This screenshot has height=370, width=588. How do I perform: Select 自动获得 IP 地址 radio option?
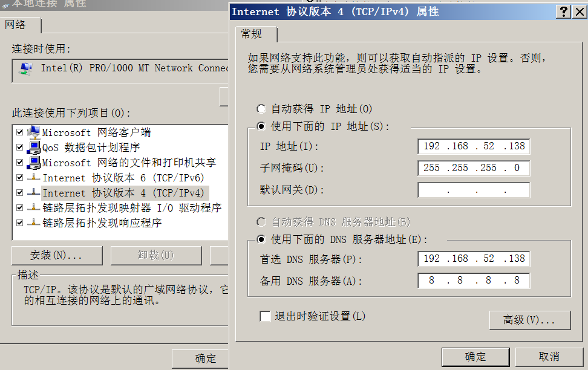click(x=261, y=109)
